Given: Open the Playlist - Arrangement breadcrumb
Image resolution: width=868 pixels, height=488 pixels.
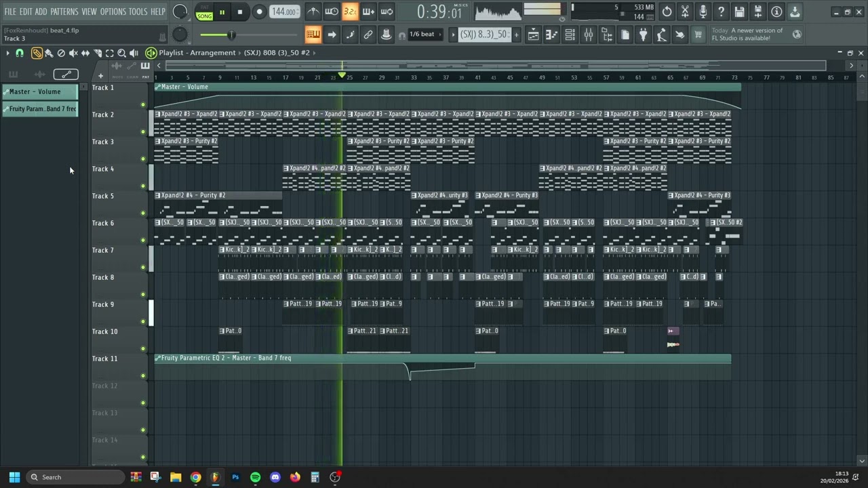Looking at the screenshot, I should click(197, 52).
